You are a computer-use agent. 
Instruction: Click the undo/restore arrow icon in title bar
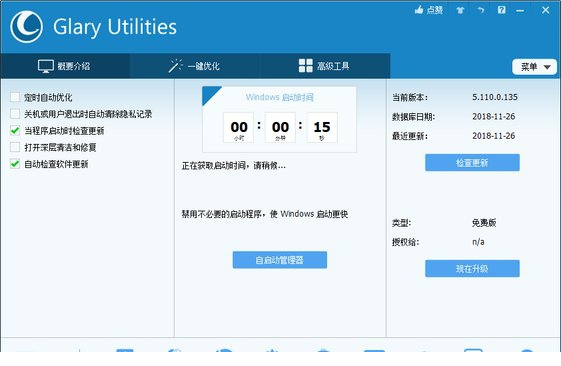point(481,10)
